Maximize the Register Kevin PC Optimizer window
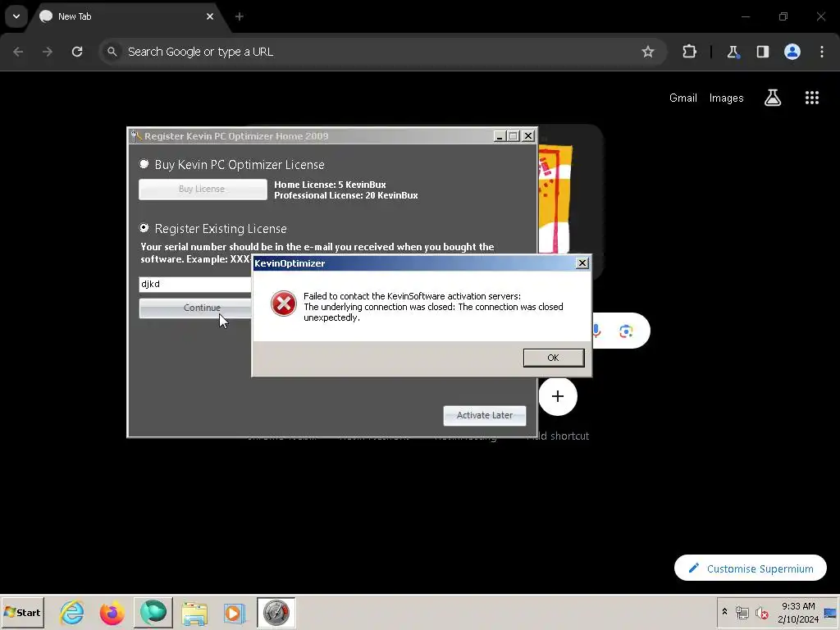This screenshot has width=840, height=630. (514, 136)
